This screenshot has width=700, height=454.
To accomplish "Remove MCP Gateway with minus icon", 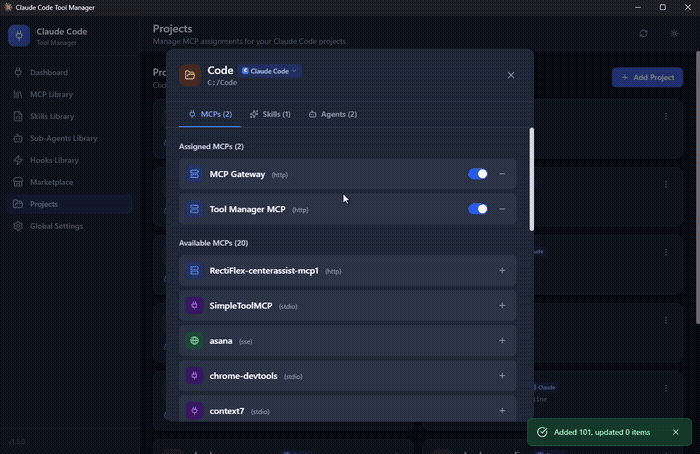I will 502,174.
